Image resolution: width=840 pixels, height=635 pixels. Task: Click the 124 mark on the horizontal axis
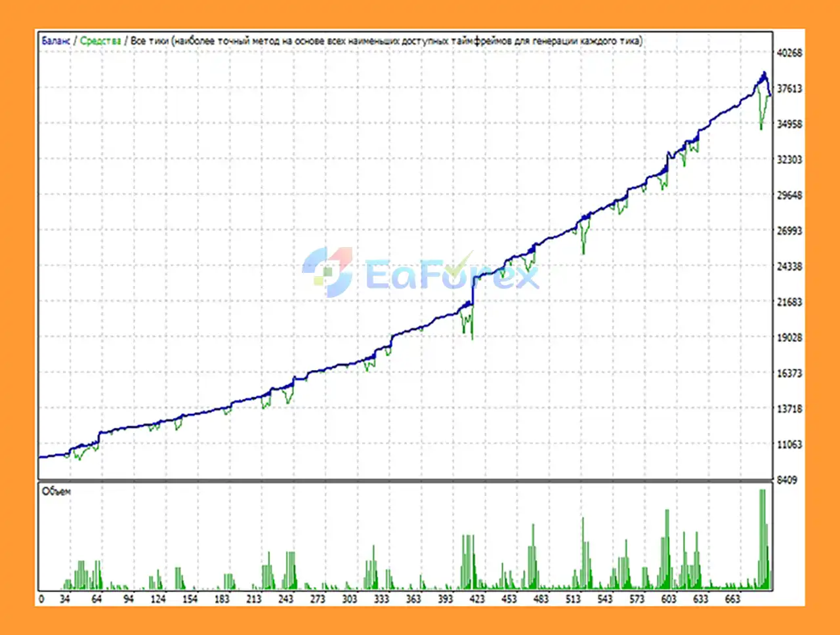tap(158, 599)
